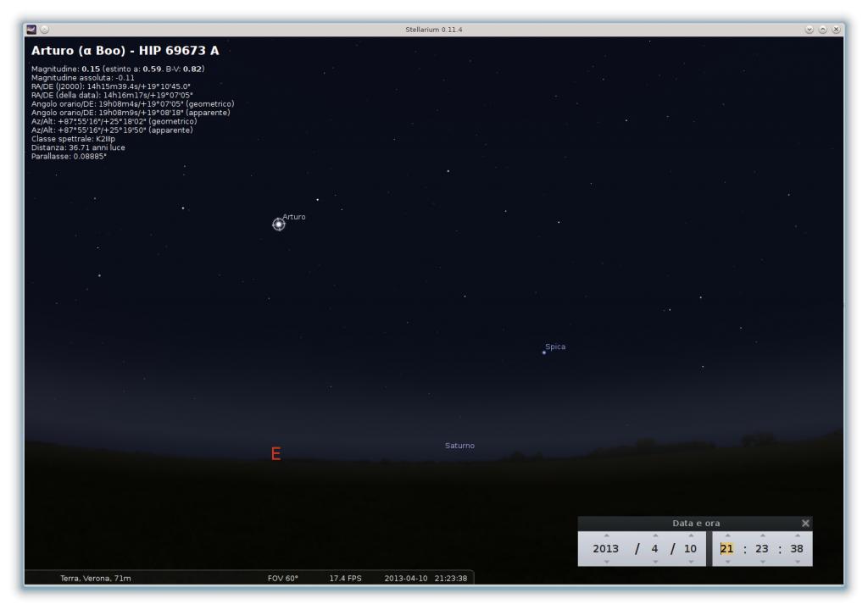Select the minutes field showing 23
The width and height of the screenshot is (868, 610).
(762, 548)
